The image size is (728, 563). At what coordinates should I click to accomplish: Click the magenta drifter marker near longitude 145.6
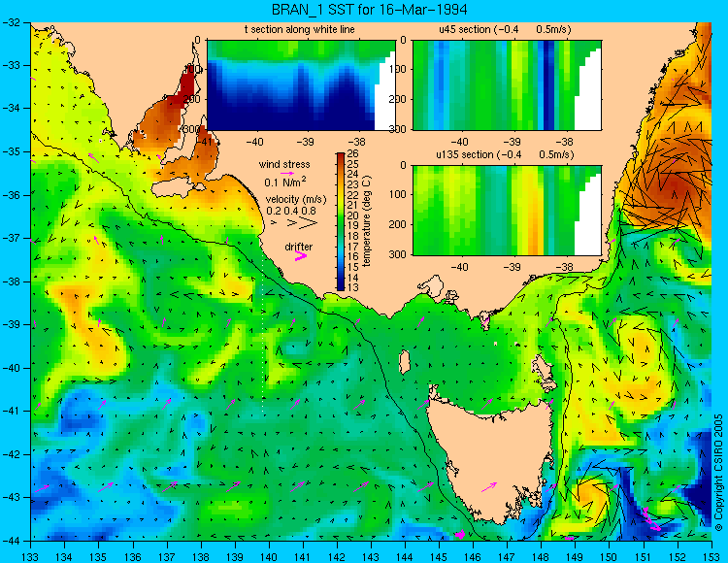tap(460, 534)
